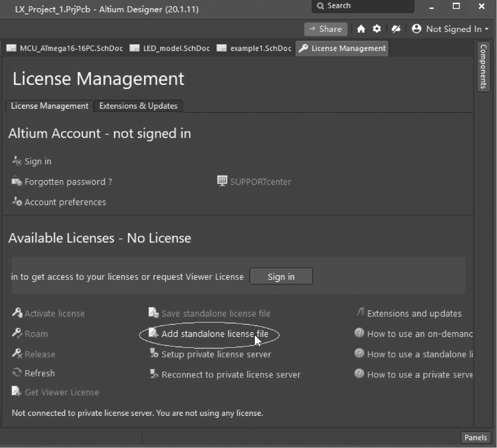Select the LED_model.SchDoc document tab
The image size is (497, 448).
pos(170,48)
